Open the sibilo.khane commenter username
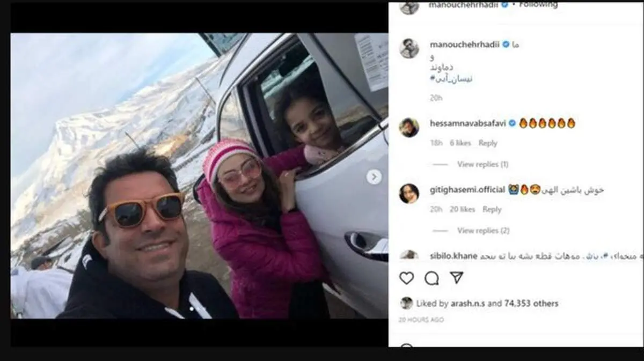 click(453, 256)
